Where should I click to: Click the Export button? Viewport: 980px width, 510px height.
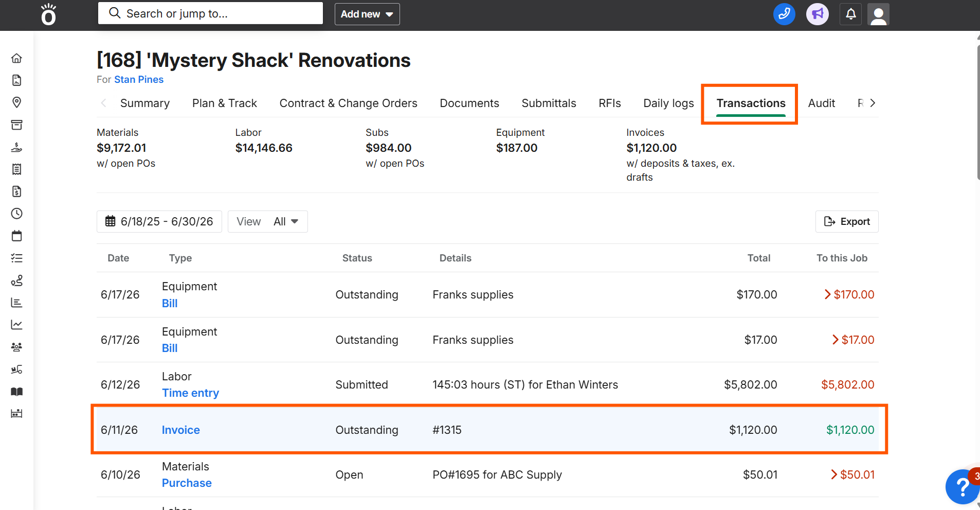point(847,221)
